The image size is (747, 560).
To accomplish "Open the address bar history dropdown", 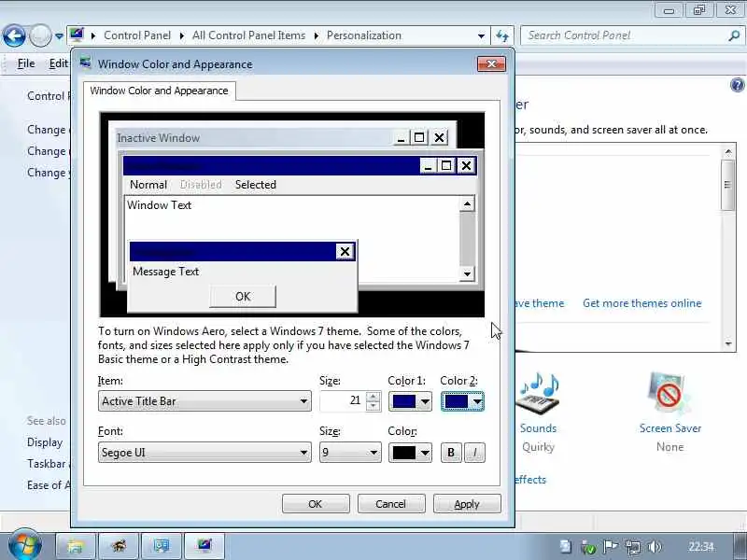I will [481, 35].
